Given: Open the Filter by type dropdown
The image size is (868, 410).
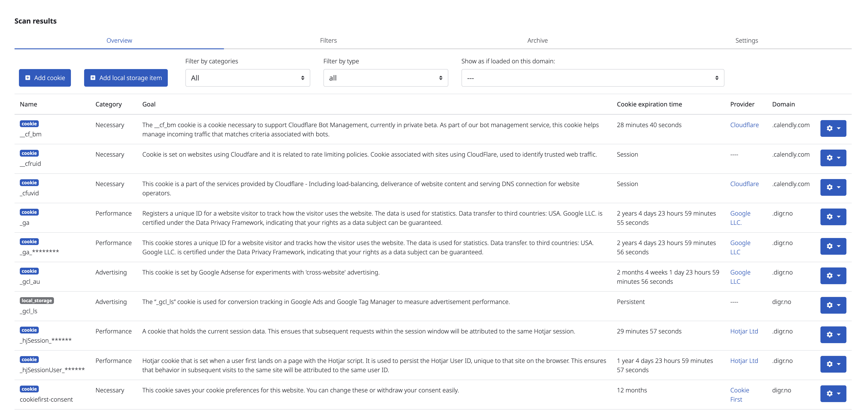Looking at the screenshot, I should coord(385,78).
